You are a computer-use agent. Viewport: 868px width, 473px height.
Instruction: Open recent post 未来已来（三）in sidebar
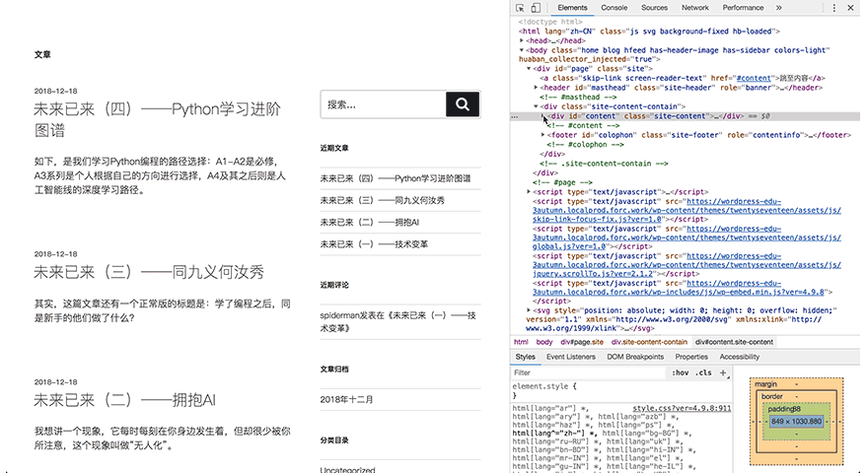[382, 200]
